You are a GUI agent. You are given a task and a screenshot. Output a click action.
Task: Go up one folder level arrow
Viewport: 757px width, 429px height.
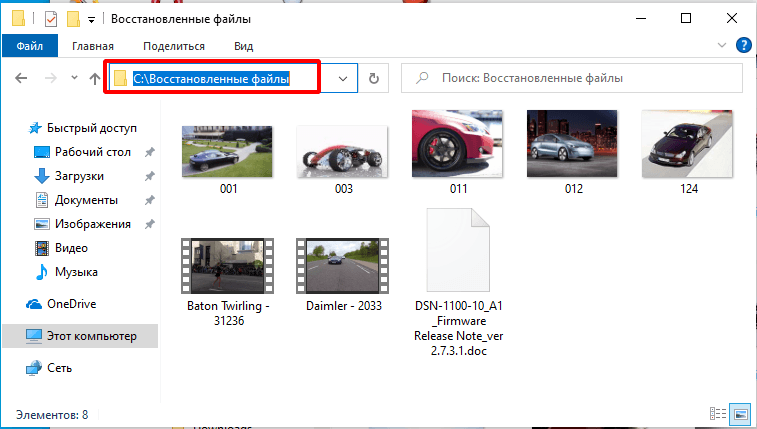point(95,79)
